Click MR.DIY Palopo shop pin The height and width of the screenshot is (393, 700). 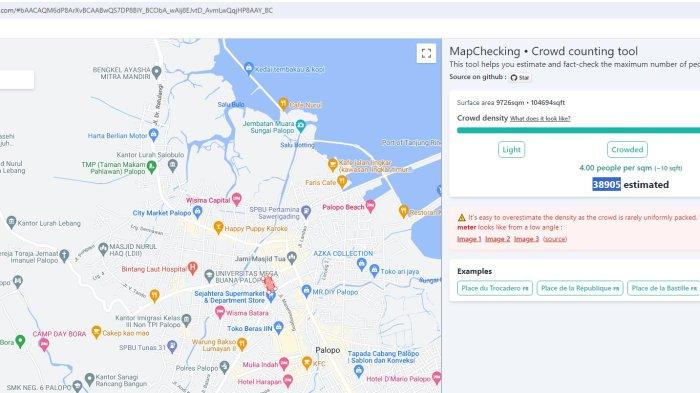pyautogui.click(x=306, y=291)
